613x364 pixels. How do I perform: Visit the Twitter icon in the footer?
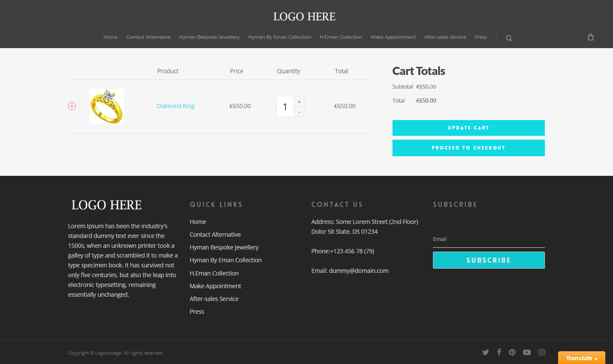tap(485, 352)
